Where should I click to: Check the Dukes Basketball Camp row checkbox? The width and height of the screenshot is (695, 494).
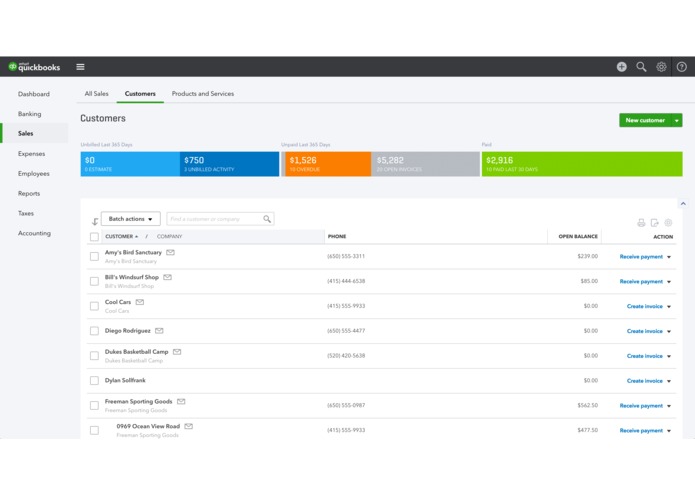pyautogui.click(x=94, y=356)
